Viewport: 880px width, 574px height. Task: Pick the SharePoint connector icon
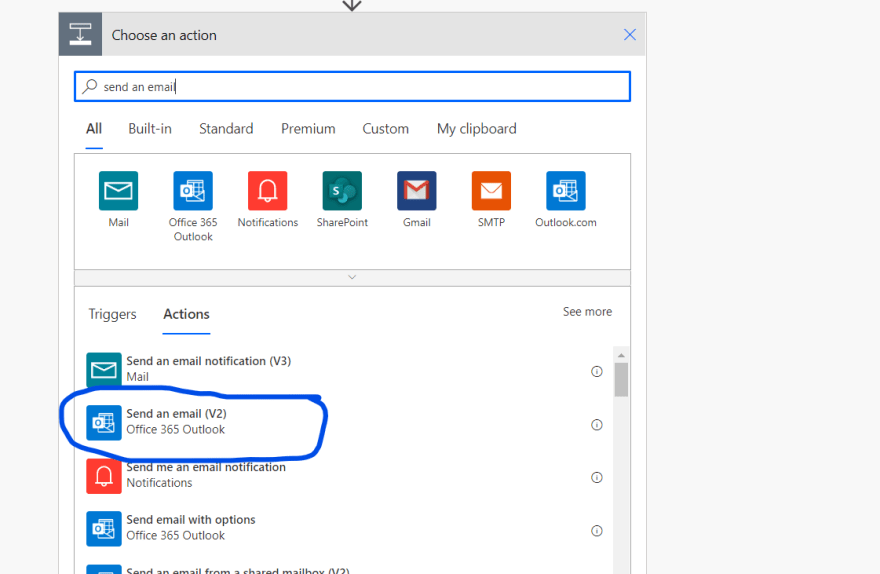click(342, 191)
